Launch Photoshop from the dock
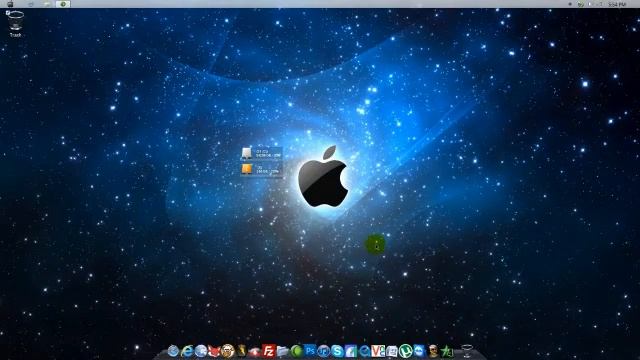Image resolution: width=640 pixels, height=360 pixels. (x=310, y=350)
